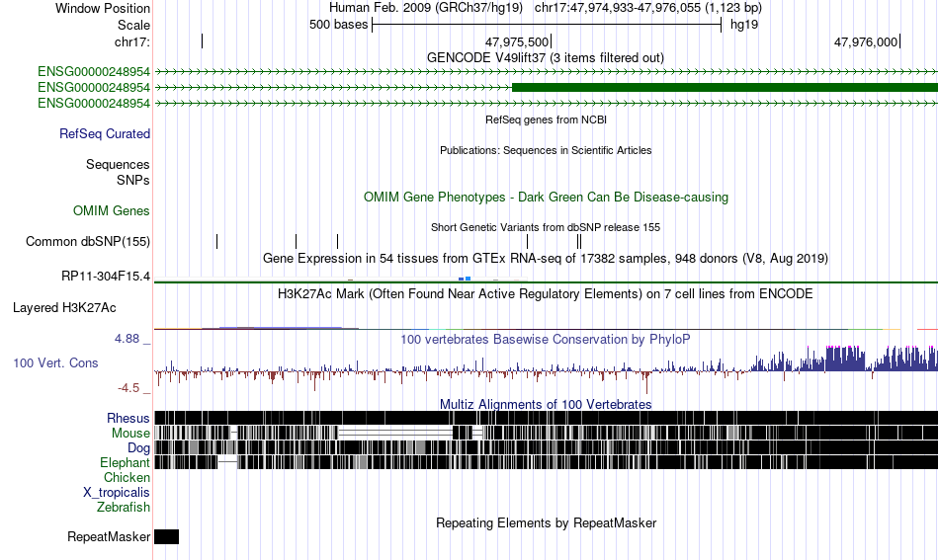Open the GTEx Gene Expression track title
The height and width of the screenshot is (560, 939).
[546, 259]
